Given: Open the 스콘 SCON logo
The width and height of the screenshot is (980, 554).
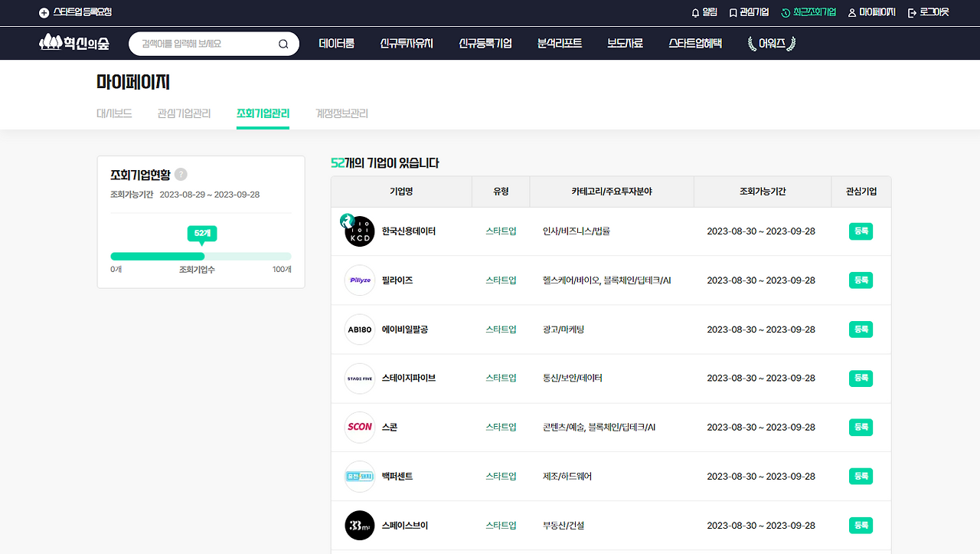Looking at the screenshot, I should 359,428.
